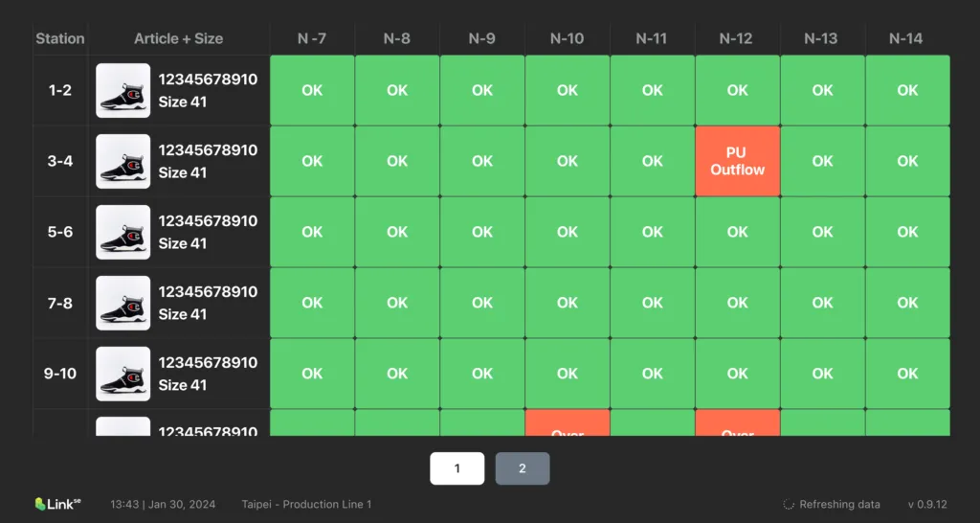Select station label 7-8
The width and height of the screenshot is (980, 523).
click(x=60, y=303)
